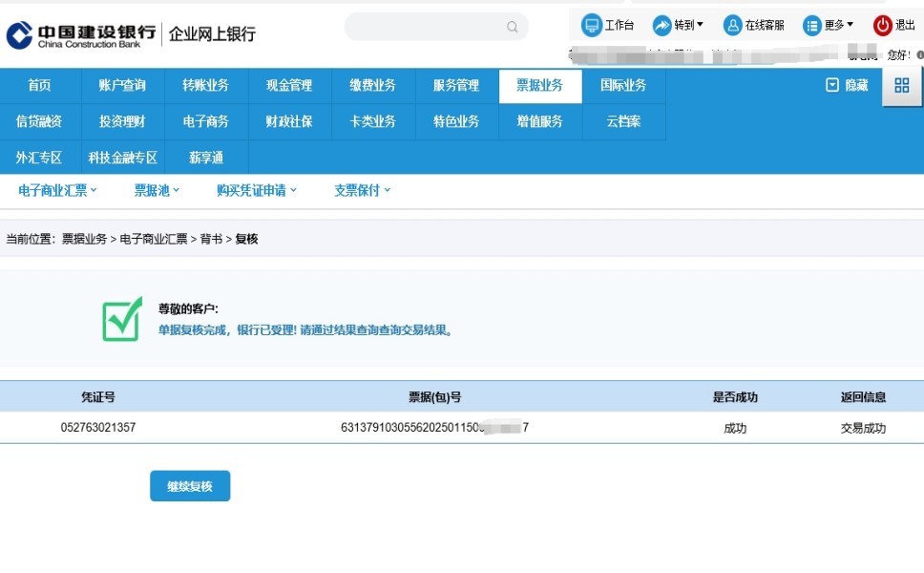This screenshot has height=573, width=924.
Task: Click into the top search field
Action: (x=425, y=27)
